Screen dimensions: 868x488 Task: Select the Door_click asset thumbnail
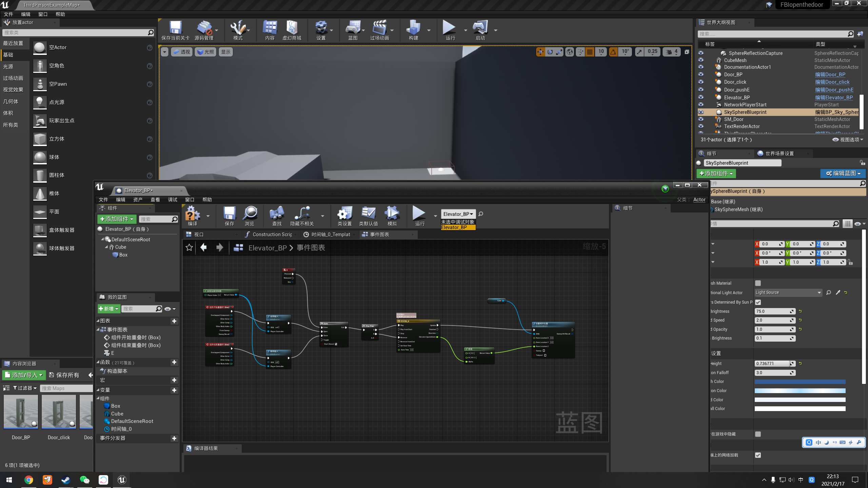tap(58, 412)
